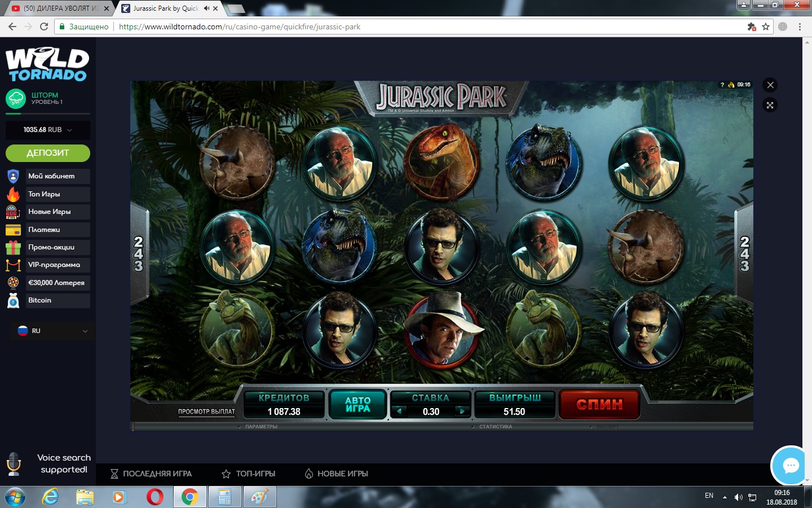Click the EN language indicator in taskbar

[x=709, y=496]
